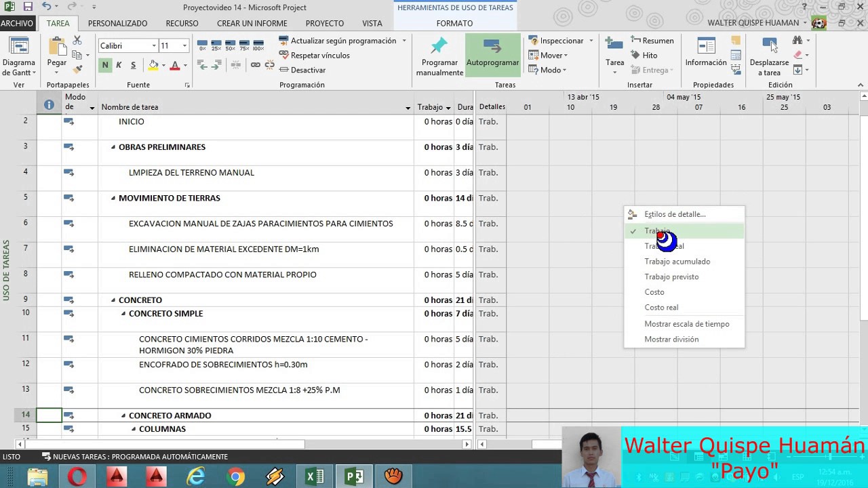The height and width of the screenshot is (488, 868).
Task: Toggle Costo detail in context menu
Action: pos(684,292)
